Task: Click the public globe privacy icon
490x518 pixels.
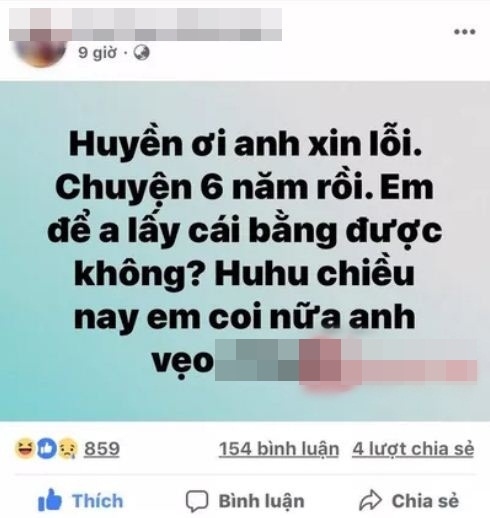Action: (141, 53)
